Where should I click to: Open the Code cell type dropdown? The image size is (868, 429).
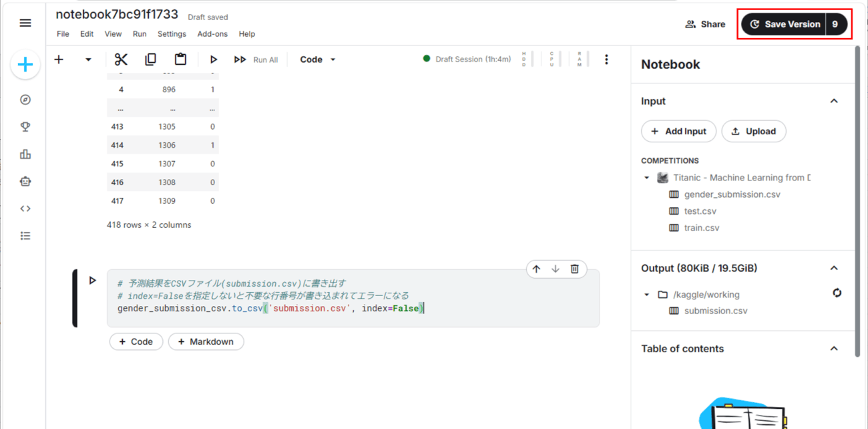coord(318,59)
